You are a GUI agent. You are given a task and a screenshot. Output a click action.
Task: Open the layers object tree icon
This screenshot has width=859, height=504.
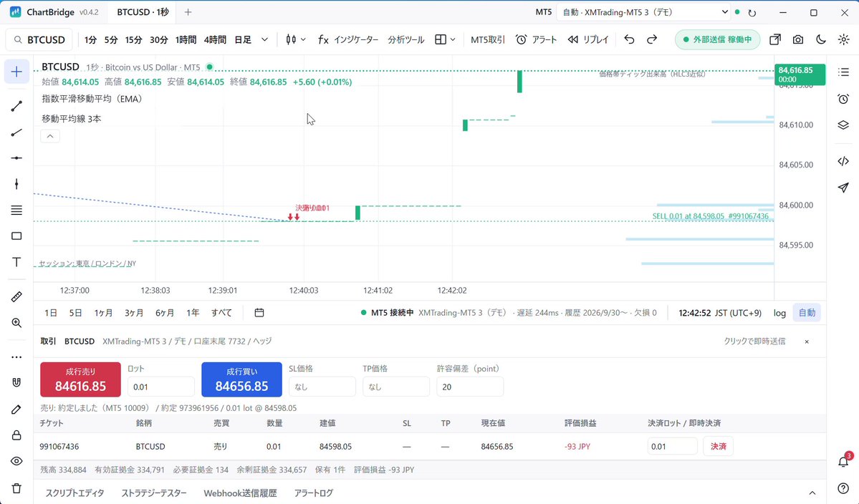[x=843, y=125]
